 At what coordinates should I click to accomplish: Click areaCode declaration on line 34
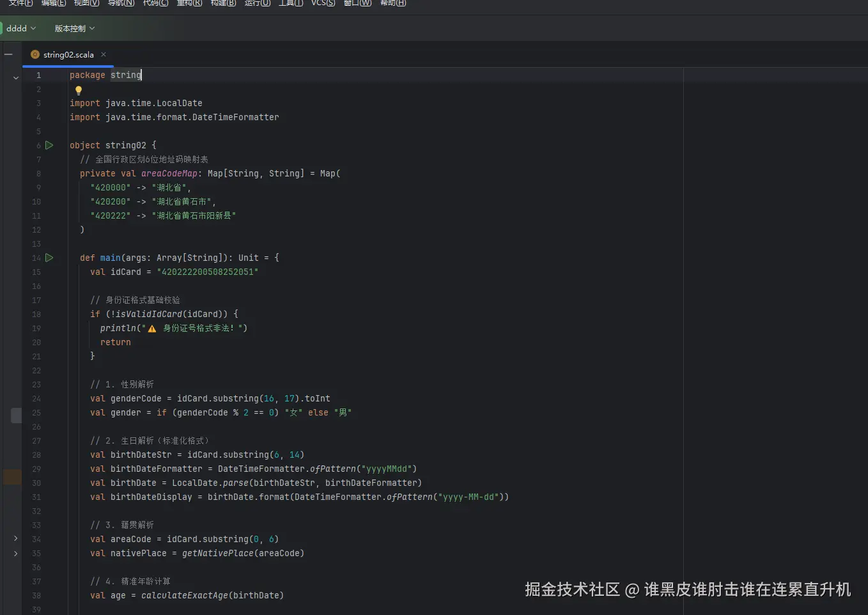coord(131,539)
